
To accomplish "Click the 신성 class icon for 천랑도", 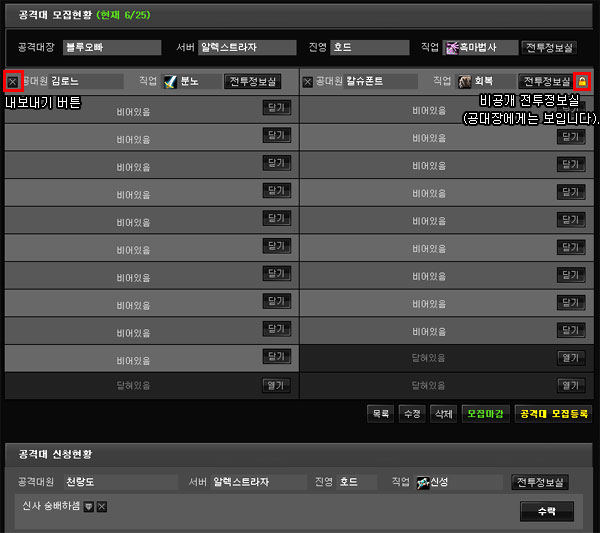I will click(x=423, y=482).
